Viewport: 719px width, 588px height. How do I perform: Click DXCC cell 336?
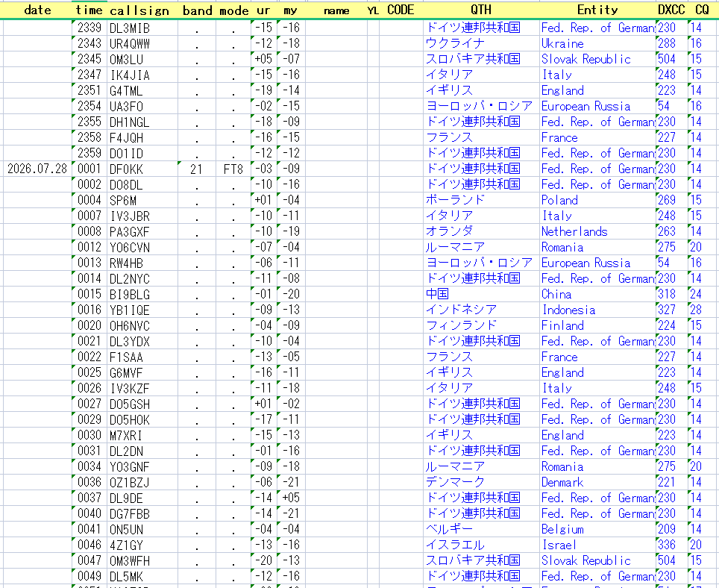[x=671, y=545]
